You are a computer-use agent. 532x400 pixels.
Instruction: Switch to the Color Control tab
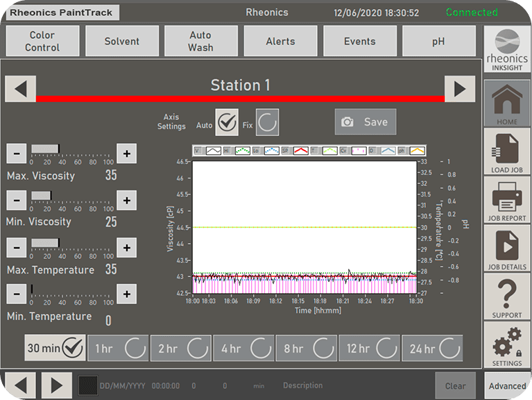42,42
